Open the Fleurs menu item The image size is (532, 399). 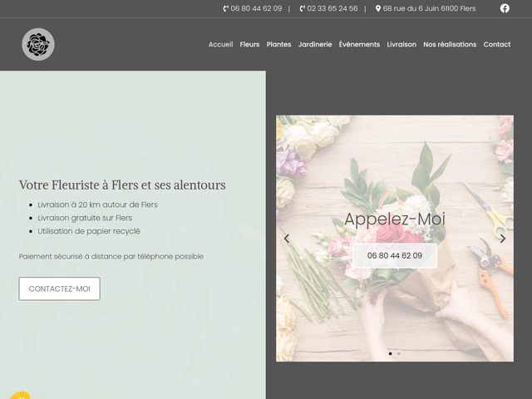pos(249,44)
